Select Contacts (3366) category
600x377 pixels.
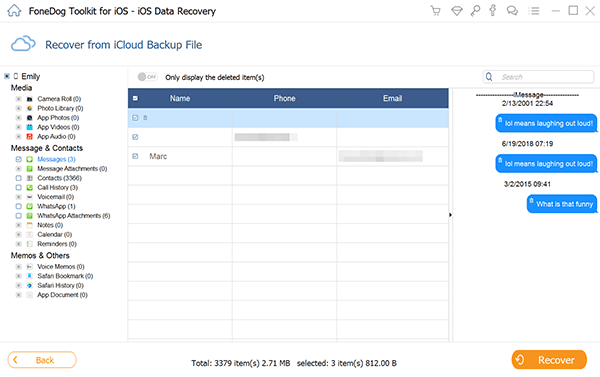point(59,178)
